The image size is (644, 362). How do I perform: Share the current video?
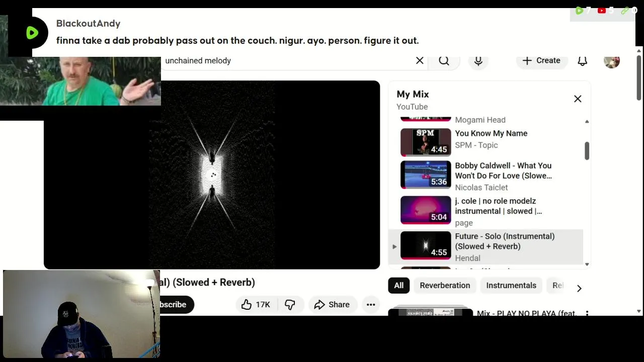332,304
